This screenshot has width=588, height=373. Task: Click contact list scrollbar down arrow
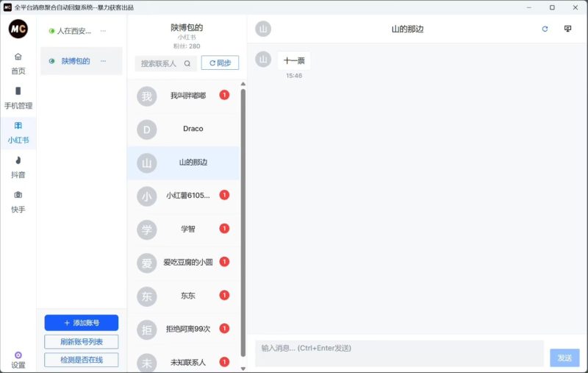point(243,369)
